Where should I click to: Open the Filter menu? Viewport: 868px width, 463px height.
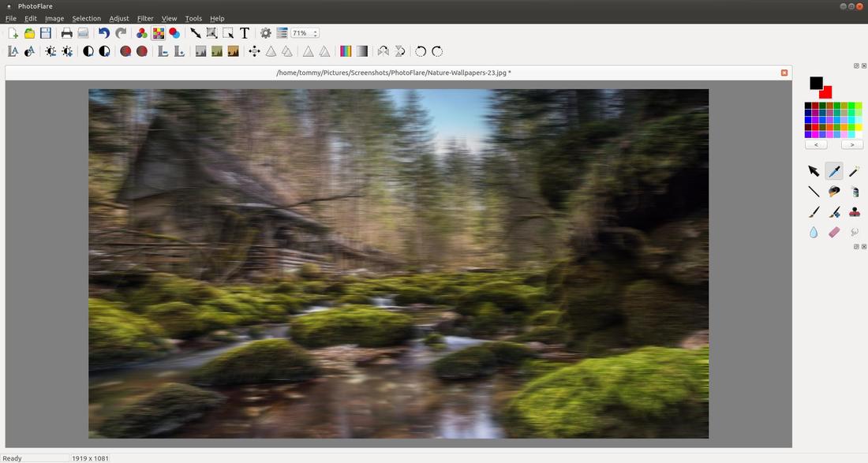click(145, 18)
